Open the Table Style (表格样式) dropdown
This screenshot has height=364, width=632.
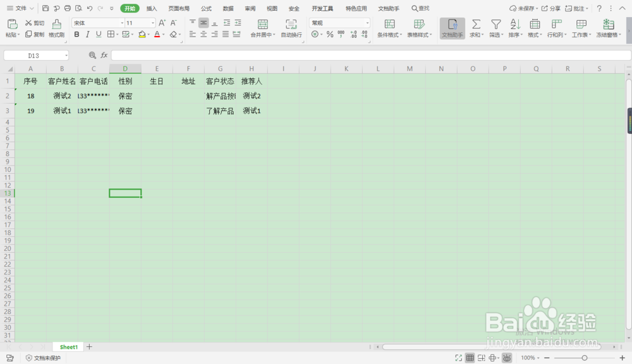pos(419,28)
